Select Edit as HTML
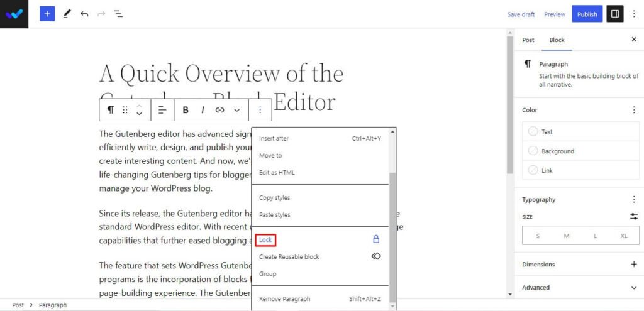644x311 pixels. [x=320, y=172]
